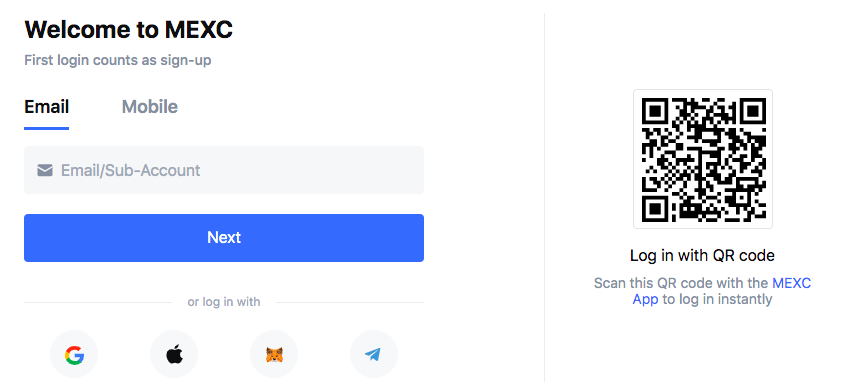Choose the Apple logo login option
The width and height of the screenshot is (847, 389).
[174, 354]
